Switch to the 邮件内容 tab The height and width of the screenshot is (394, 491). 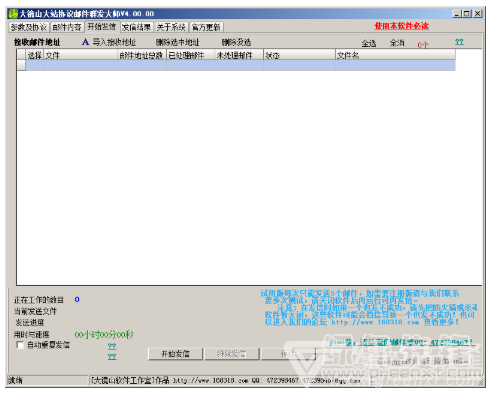coord(67,27)
